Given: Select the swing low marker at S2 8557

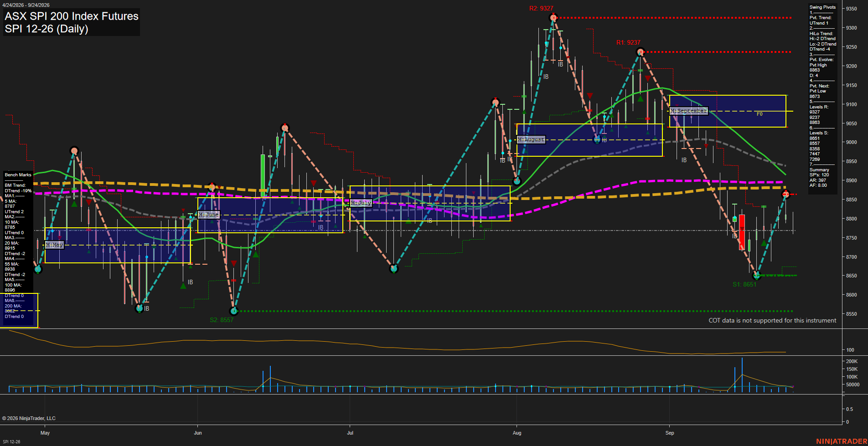Looking at the screenshot, I should (234, 311).
